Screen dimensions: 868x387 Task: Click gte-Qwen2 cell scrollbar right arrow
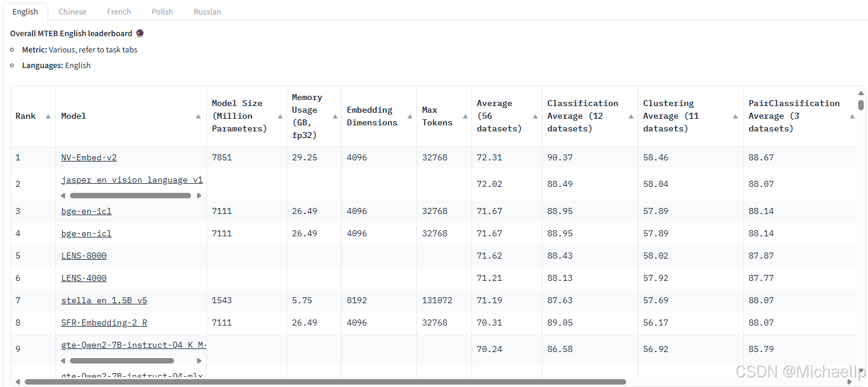[x=200, y=360]
